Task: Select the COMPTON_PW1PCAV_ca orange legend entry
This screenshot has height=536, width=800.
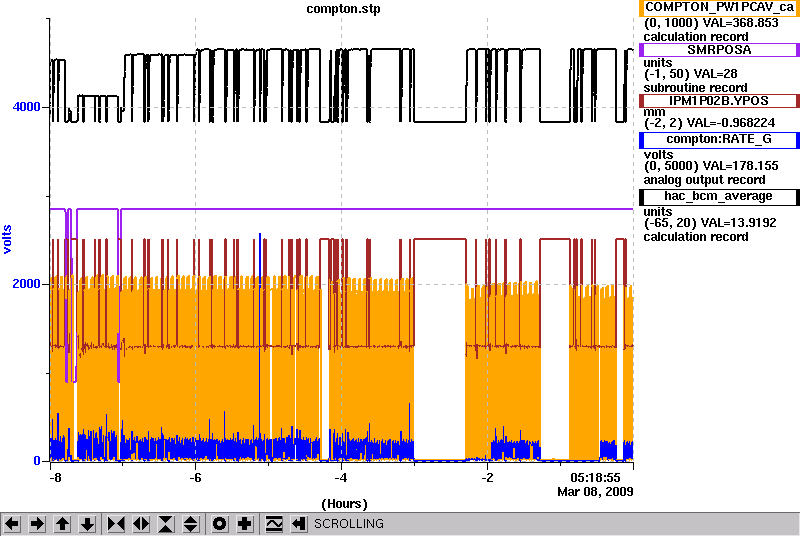Action: click(719, 8)
